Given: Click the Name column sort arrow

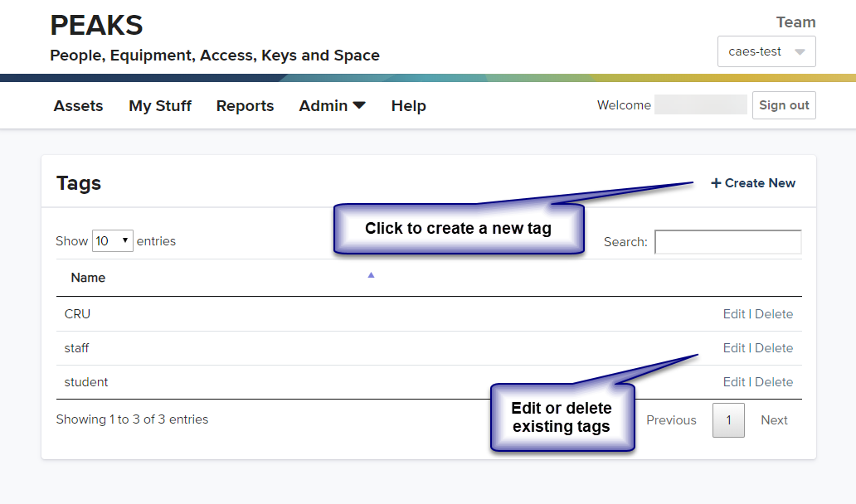Looking at the screenshot, I should (x=371, y=275).
